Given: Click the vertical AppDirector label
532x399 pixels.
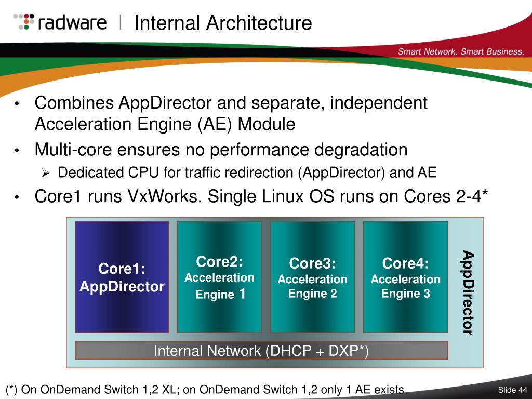Looking at the screenshot, I should coord(468,292).
